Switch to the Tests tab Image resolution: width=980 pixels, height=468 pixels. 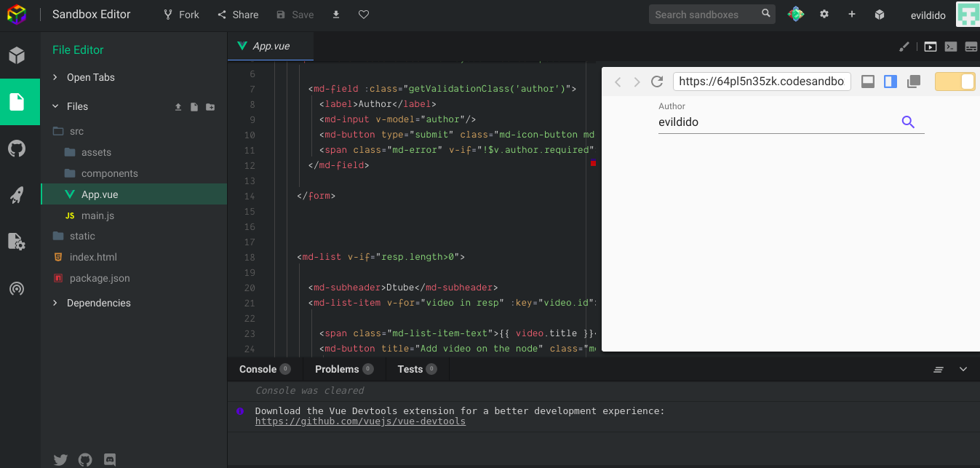[410, 369]
